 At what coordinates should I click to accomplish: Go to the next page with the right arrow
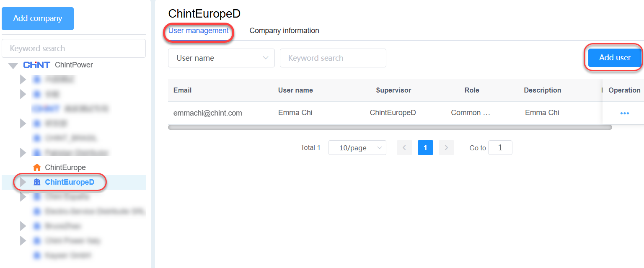[x=446, y=147]
